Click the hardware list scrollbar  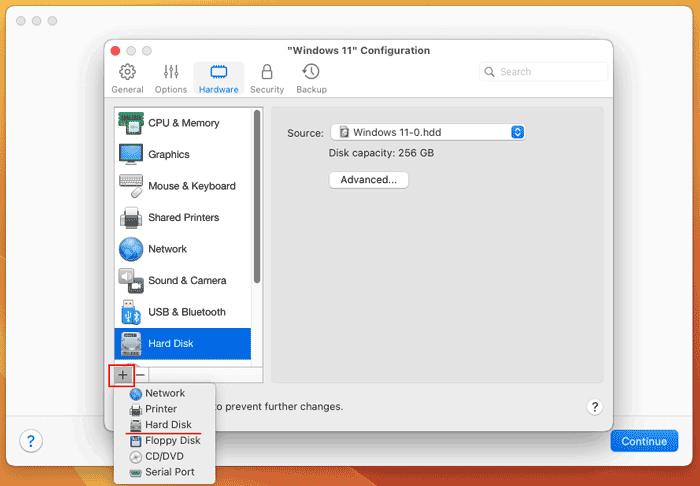(x=257, y=196)
